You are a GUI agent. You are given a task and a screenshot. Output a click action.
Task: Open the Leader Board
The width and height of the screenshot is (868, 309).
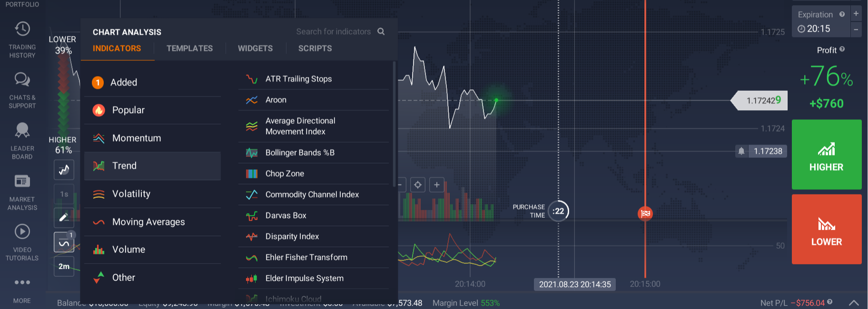(x=22, y=141)
